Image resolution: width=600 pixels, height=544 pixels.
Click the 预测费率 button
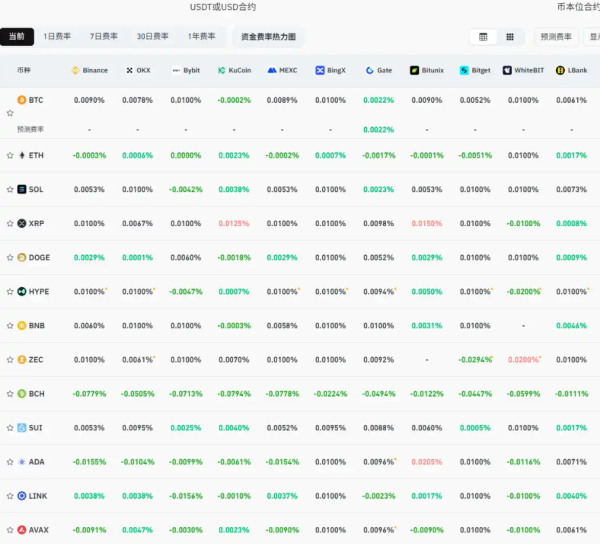point(556,37)
